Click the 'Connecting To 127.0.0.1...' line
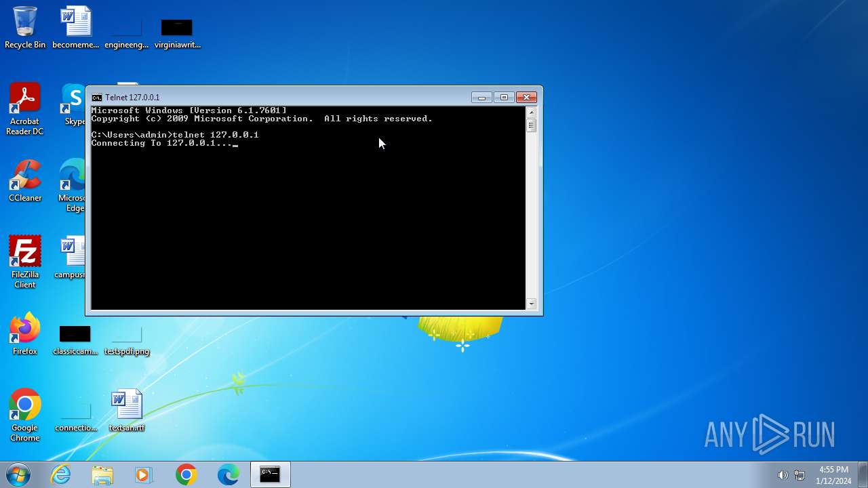 [x=162, y=143]
